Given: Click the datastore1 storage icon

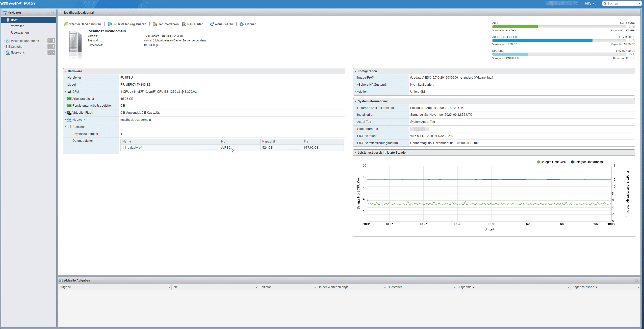Looking at the screenshot, I should pos(124,148).
